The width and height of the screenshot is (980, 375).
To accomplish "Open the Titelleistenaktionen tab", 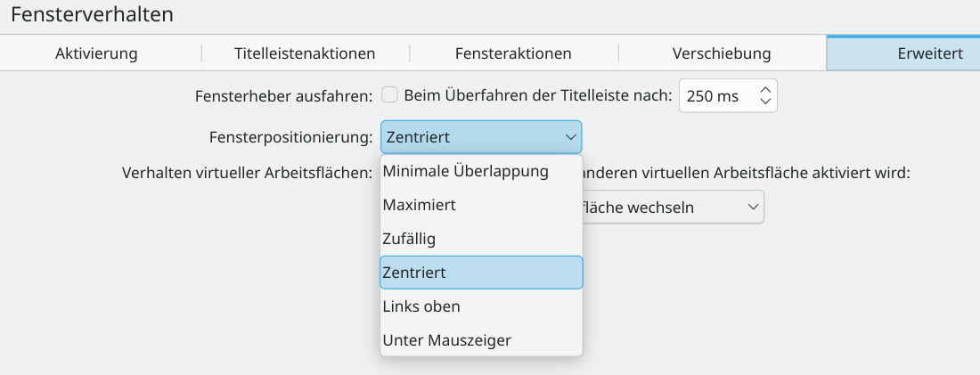I will coord(305,53).
